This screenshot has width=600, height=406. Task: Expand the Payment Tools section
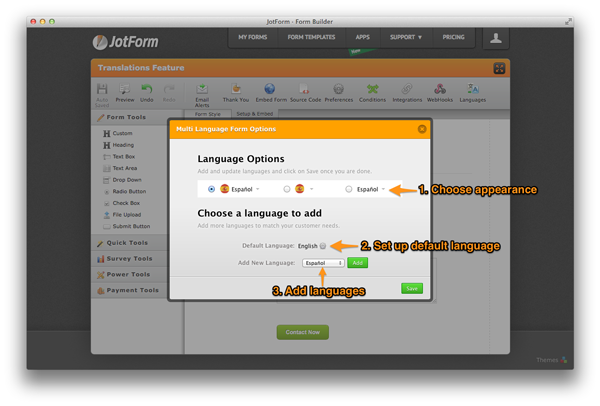click(129, 290)
